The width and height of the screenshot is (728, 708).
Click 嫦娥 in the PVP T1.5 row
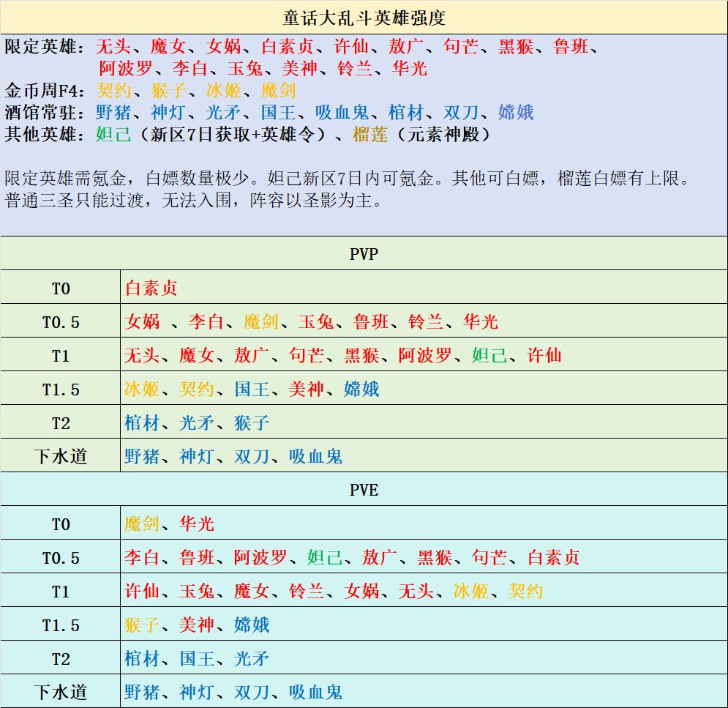click(361, 390)
